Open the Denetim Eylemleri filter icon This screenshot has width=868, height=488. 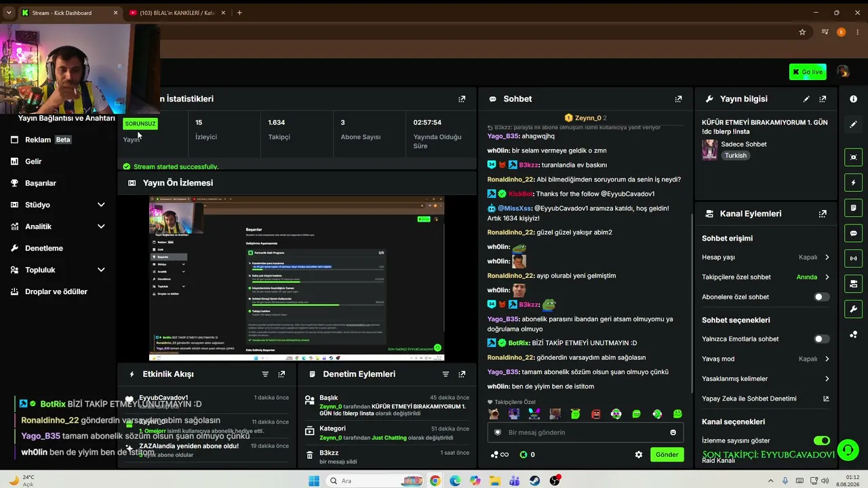tap(446, 374)
